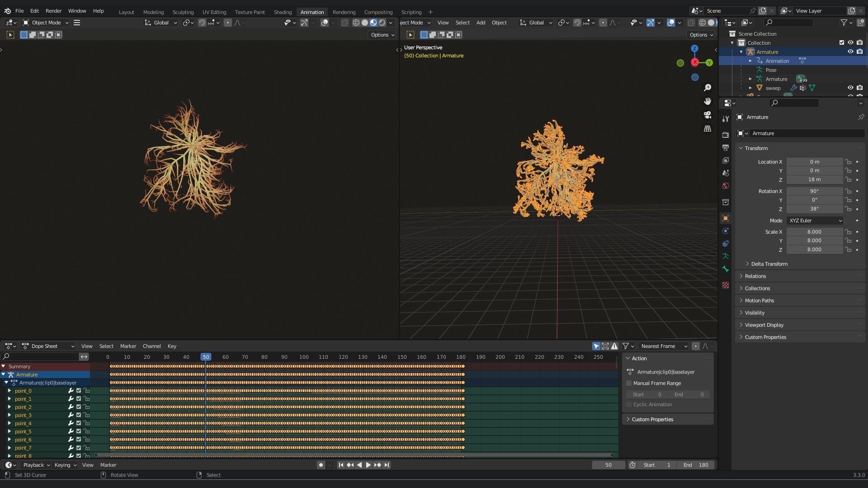Open the Render menu
This screenshot has height=488, width=868.
coord(53,11)
